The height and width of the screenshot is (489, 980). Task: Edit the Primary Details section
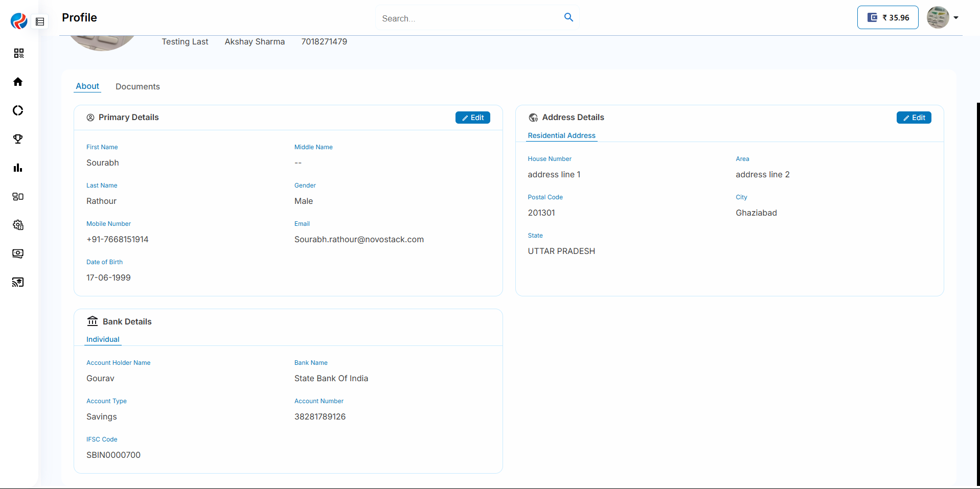(x=472, y=118)
